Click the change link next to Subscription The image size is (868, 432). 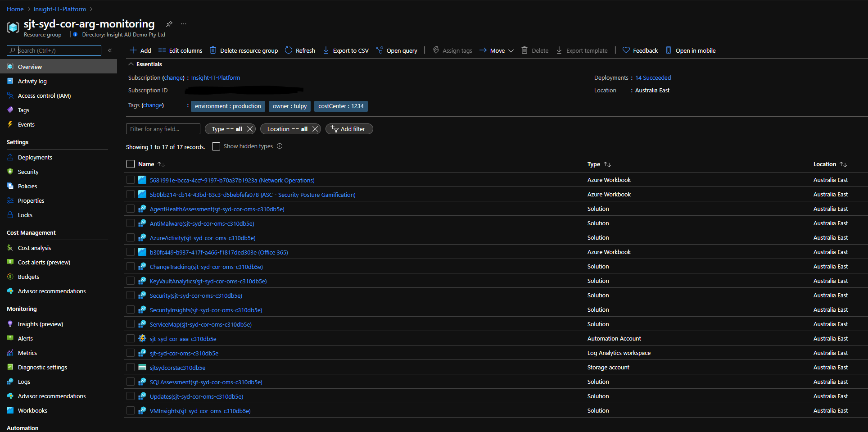(173, 77)
